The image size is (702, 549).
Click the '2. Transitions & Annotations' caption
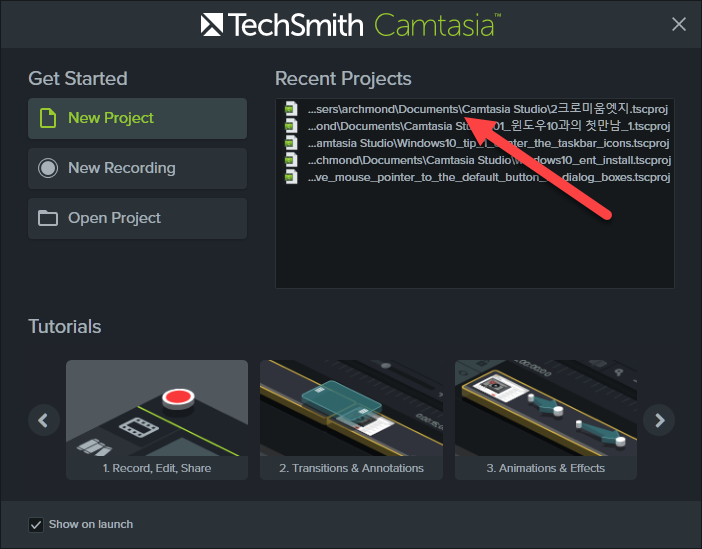pyautogui.click(x=351, y=468)
